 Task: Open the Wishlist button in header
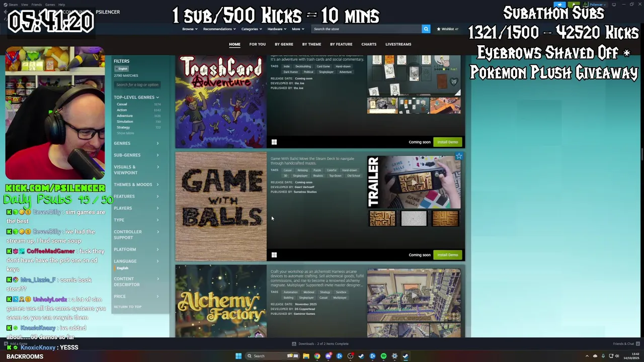(x=447, y=29)
